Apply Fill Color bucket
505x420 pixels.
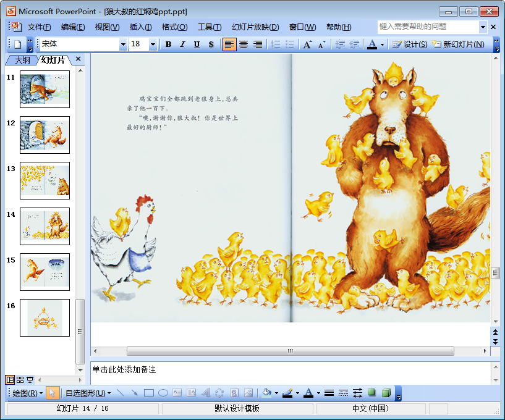(x=266, y=393)
